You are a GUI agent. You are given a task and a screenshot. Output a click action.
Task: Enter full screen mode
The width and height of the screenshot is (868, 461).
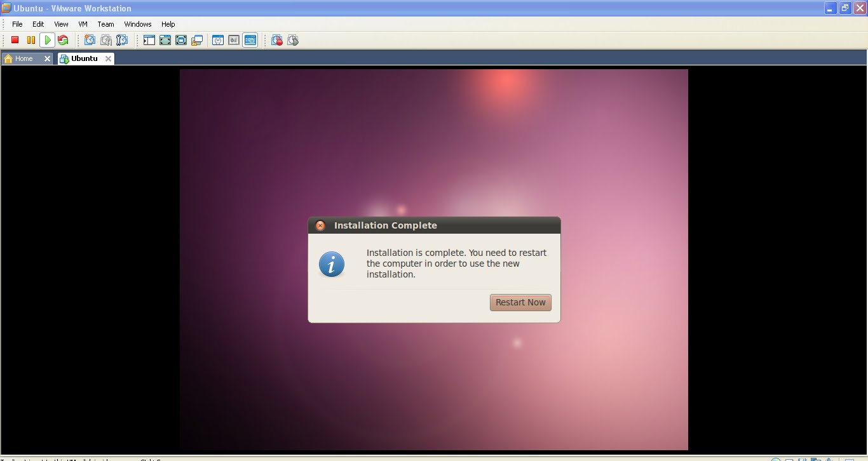[x=181, y=40]
